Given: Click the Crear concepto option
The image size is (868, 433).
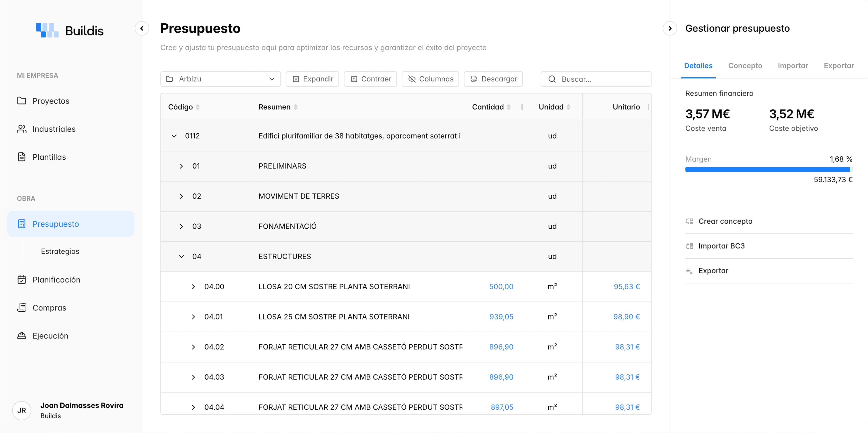Looking at the screenshot, I should pyautogui.click(x=725, y=221).
